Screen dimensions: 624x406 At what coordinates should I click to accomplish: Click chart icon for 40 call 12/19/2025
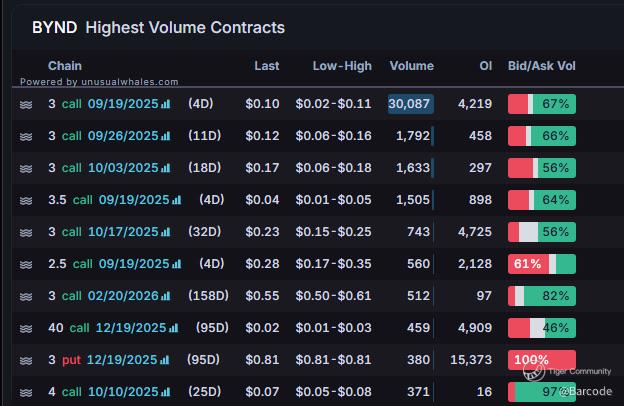click(174, 328)
